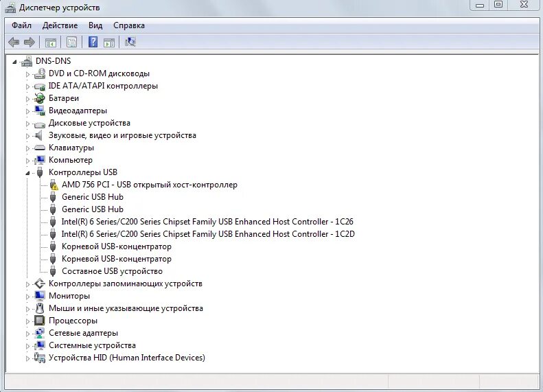Click the Scan for hardware changes icon
The width and height of the screenshot is (543, 392).
tap(130, 42)
